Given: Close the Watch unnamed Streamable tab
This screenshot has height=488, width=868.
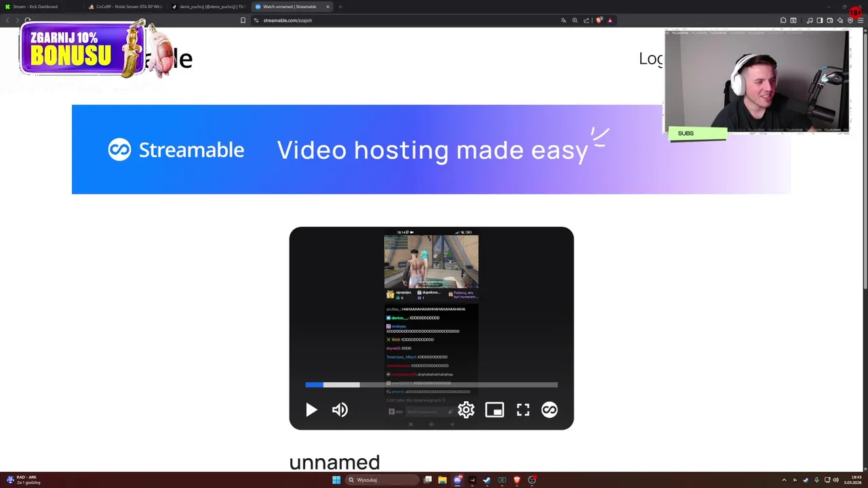Looking at the screenshot, I should (328, 7).
